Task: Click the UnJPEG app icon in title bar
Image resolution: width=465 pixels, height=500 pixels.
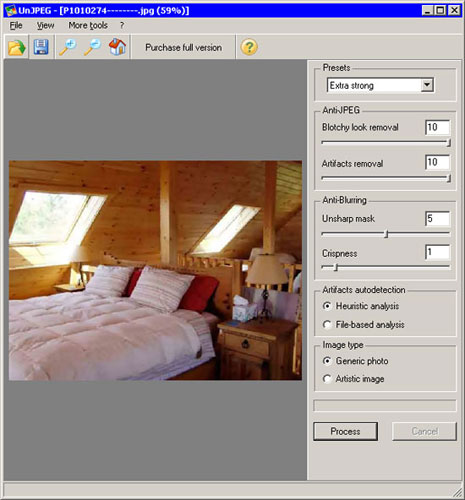Action: coord(11,10)
